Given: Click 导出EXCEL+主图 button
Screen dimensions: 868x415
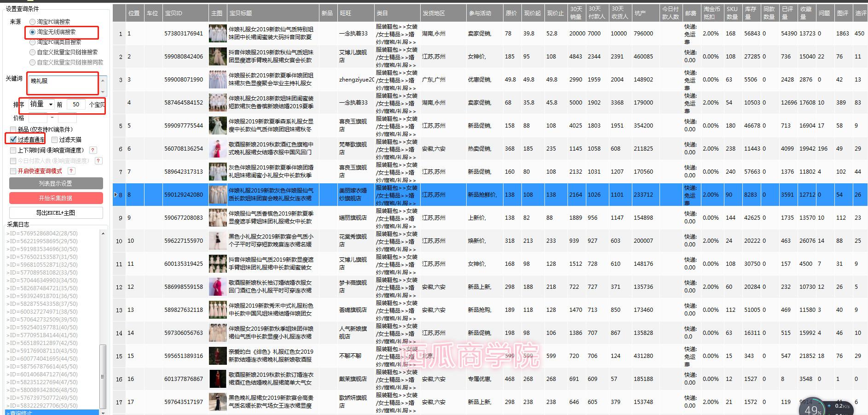Looking at the screenshot, I should point(56,213).
